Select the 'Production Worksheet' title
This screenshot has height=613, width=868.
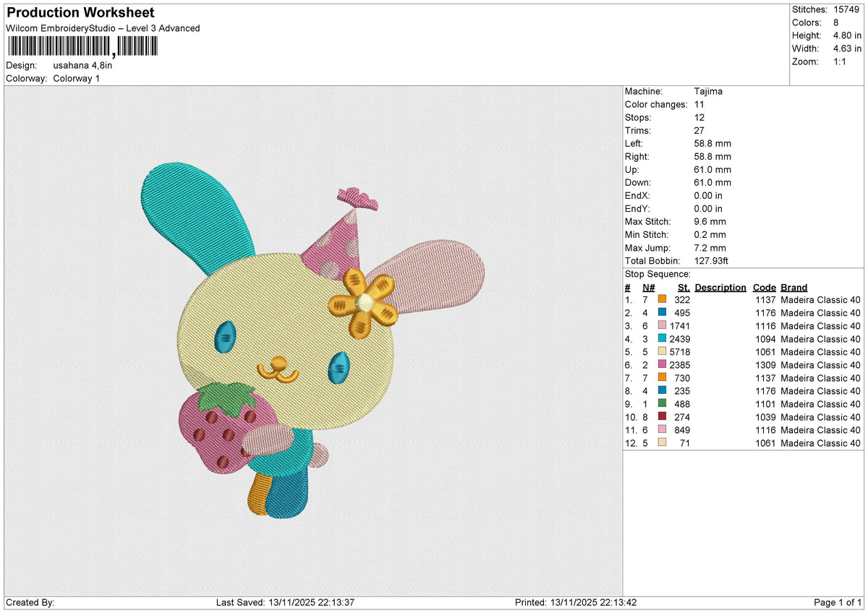(x=80, y=13)
